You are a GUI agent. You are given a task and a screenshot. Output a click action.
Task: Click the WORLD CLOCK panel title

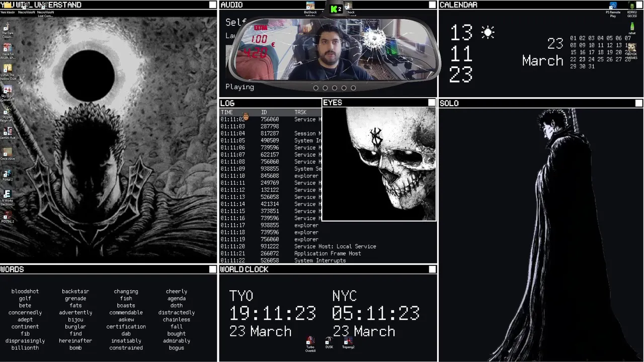(244, 269)
